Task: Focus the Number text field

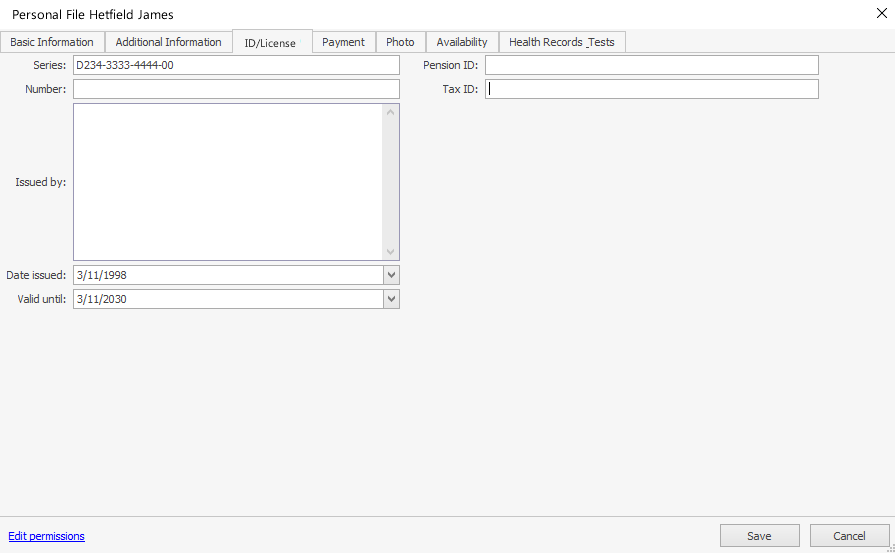Action: (x=236, y=89)
